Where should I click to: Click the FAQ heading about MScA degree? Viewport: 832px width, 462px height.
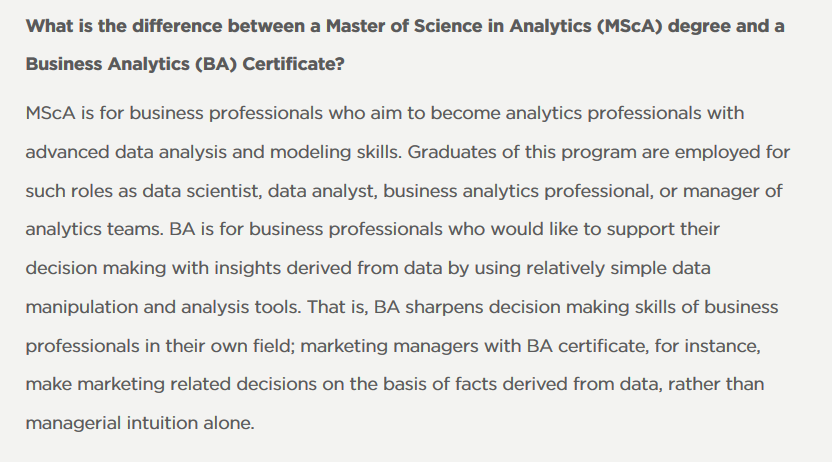coord(405,45)
